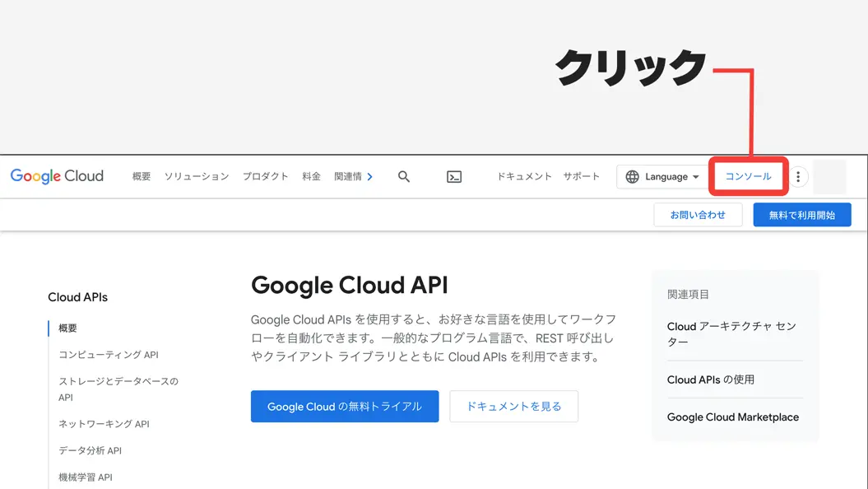Viewport: 868px width, 489px height.
Task: Open the Language dropdown
Action: [662, 177]
